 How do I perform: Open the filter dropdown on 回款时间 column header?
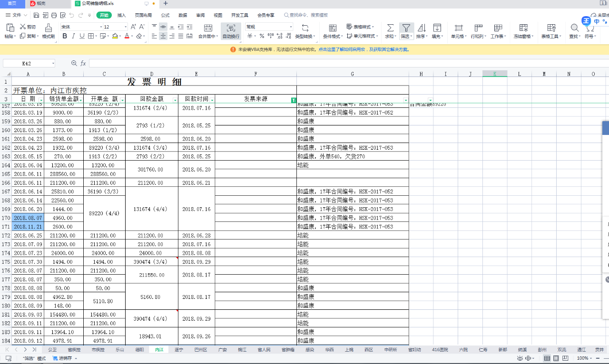[x=212, y=100]
